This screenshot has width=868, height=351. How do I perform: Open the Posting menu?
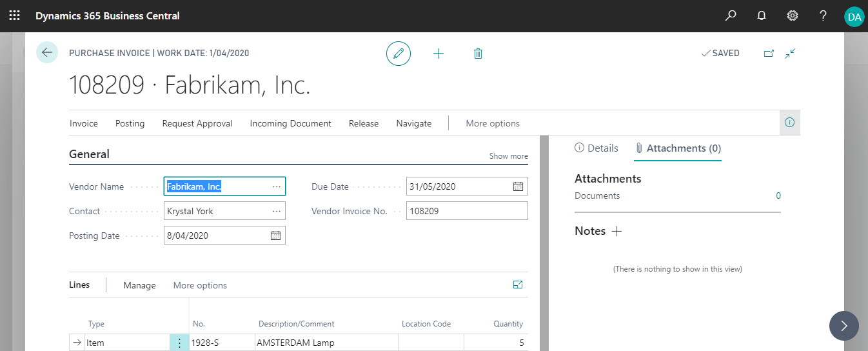point(130,123)
